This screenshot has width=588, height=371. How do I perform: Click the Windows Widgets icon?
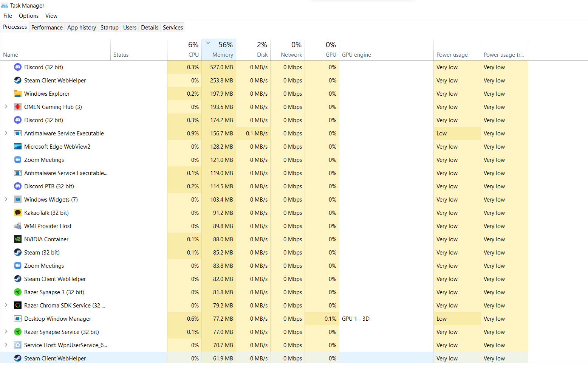coord(18,199)
